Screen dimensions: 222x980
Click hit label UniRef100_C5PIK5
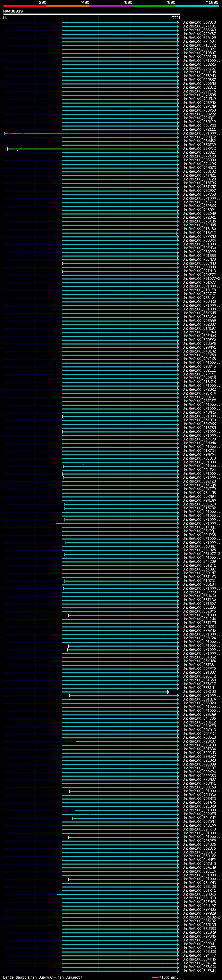(199, 57)
